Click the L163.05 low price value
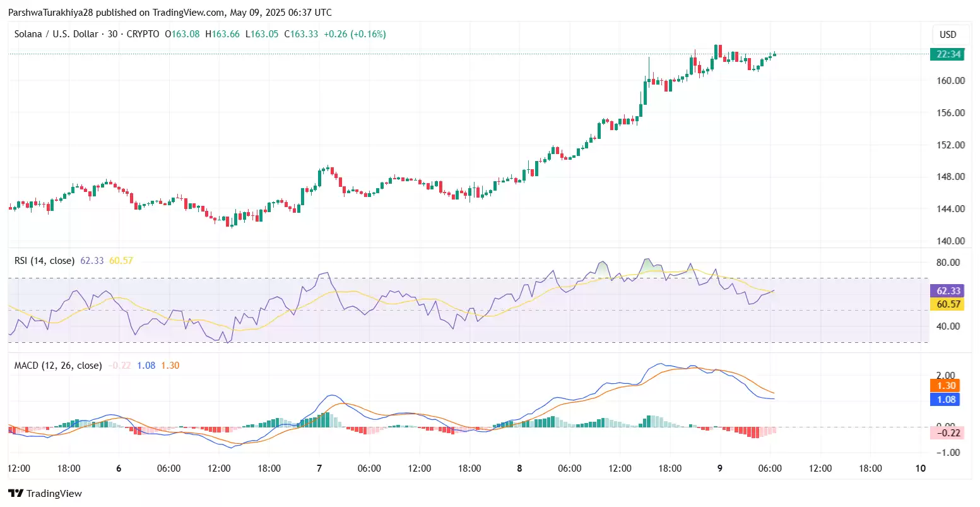This screenshot has width=980, height=507. pyautogui.click(x=262, y=34)
